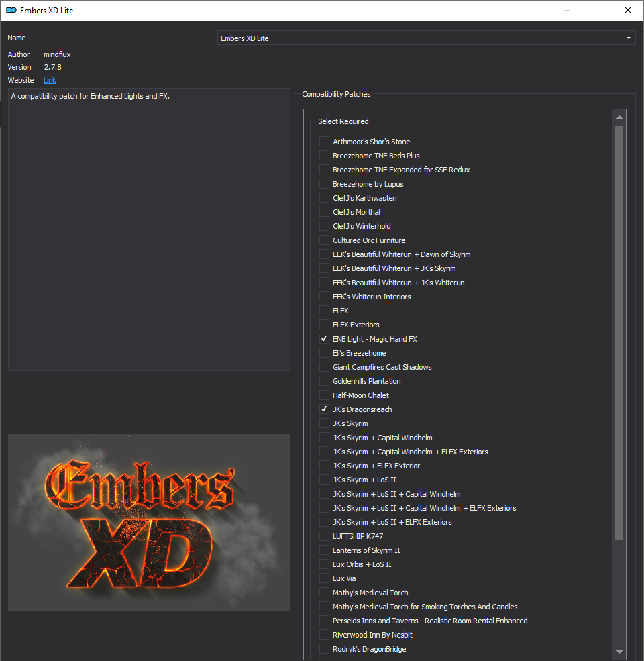
Task: Tick Breezehome TNF Expanded for SSE Redux
Action: tap(324, 170)
